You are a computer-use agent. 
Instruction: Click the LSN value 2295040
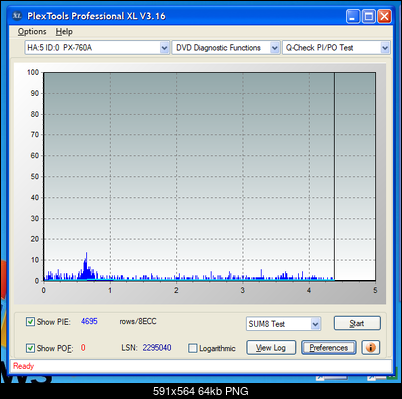157,348
